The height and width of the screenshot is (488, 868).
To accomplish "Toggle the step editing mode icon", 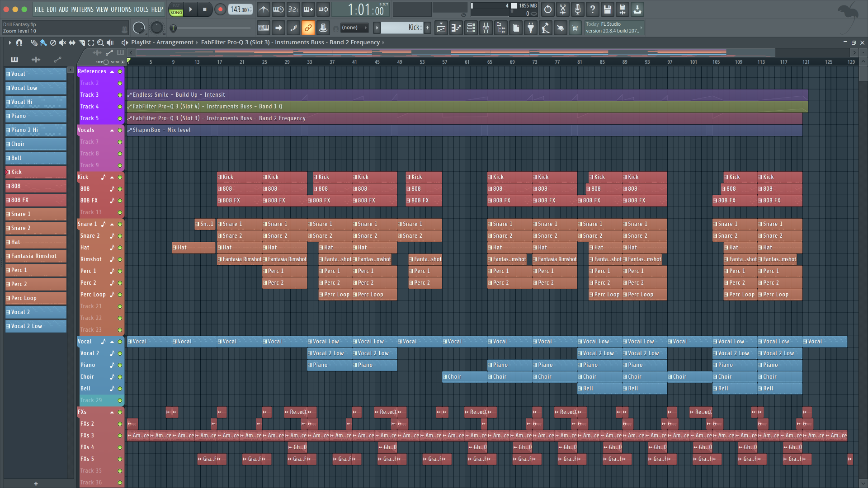I will coord(293,28).
